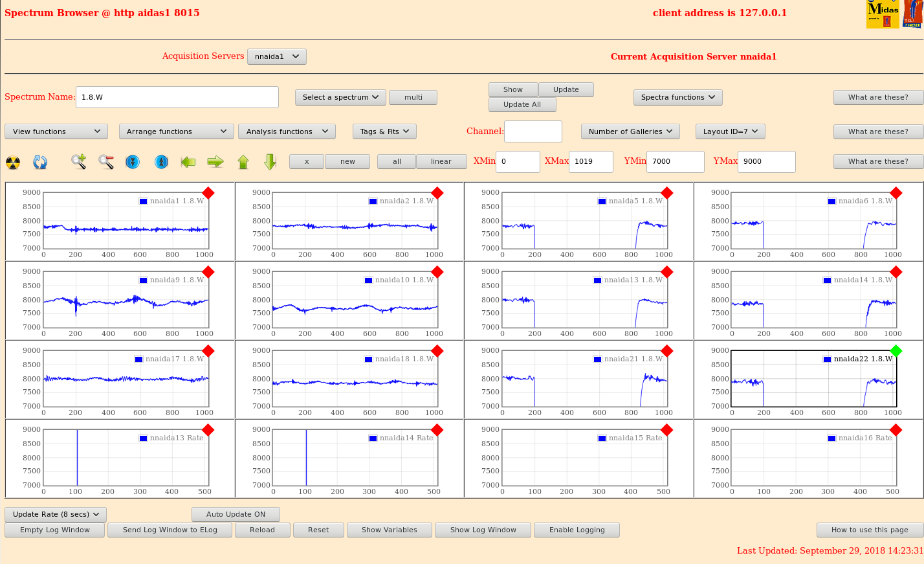
Task: Toggle the red diamond on nnaida1 1.8.W
Action: click(x=208, y=193)
